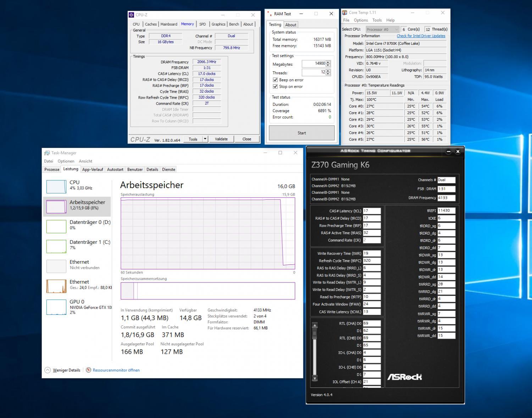Switch to Details tab in Task-Manager

click(x=153, y=169)
